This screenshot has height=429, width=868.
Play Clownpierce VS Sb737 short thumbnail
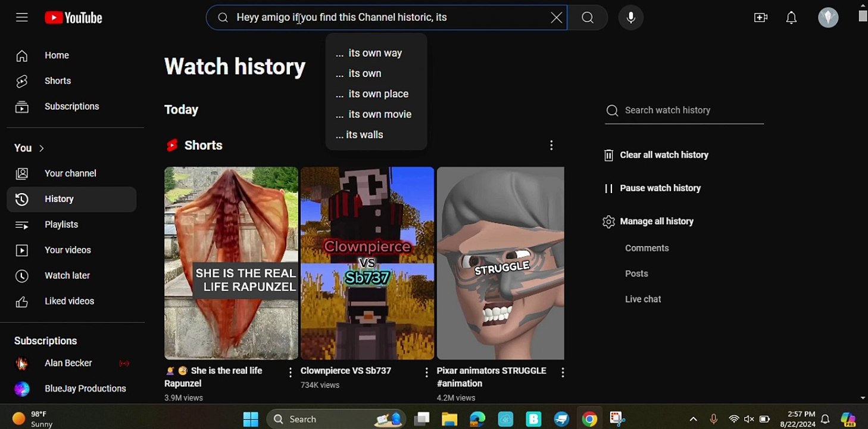[x=367, y=263]
